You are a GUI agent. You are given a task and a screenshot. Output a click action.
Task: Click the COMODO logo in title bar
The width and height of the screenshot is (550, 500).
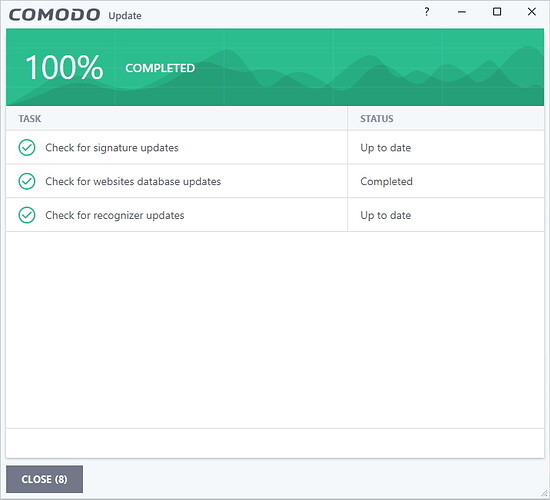click(x=54, y=15)
